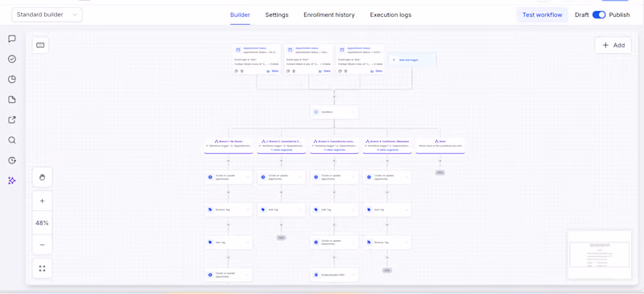Click the Enable/Disable DND action icon

pos(316,275)
